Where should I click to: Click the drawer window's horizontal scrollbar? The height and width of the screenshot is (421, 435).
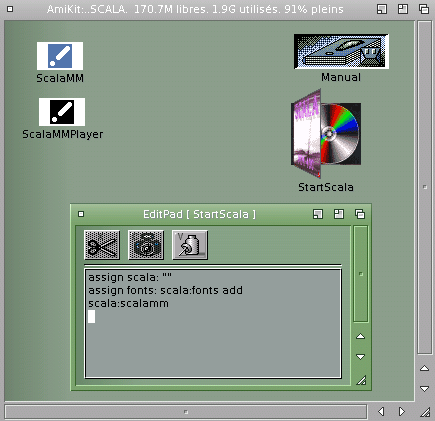(186, 412)
